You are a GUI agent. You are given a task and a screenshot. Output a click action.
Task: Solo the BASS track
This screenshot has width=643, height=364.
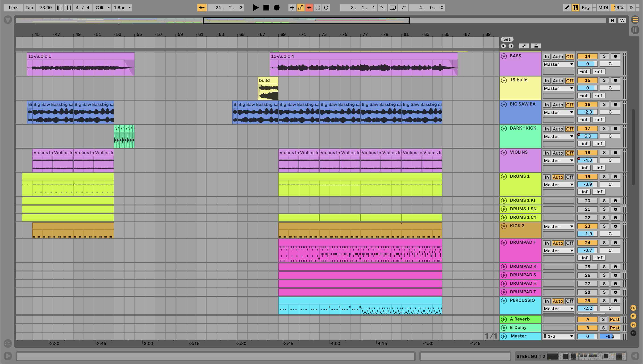coord(604,56)
